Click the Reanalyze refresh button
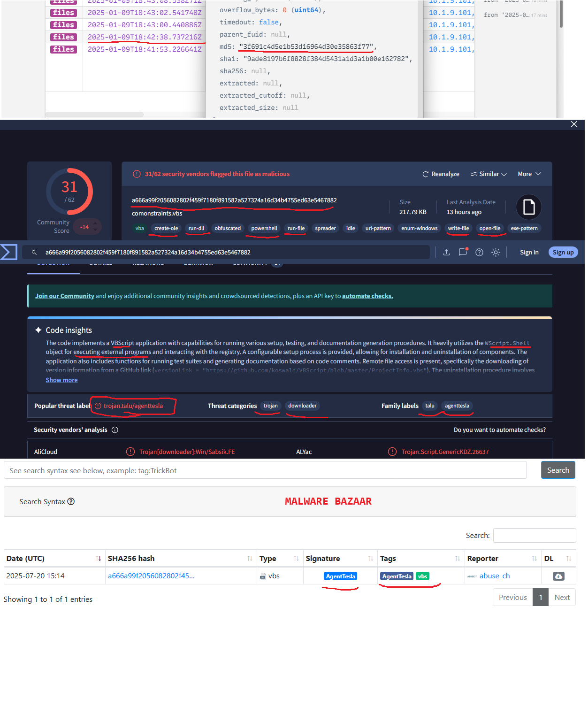Image resolution: width=588 pixels, height=714 pixels. point(441,174)
